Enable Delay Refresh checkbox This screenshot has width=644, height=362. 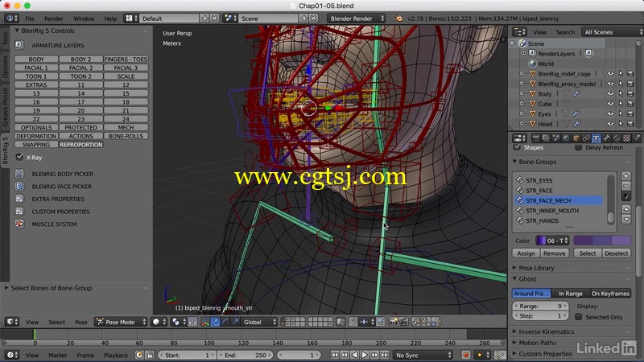click(x=578, y=147)
